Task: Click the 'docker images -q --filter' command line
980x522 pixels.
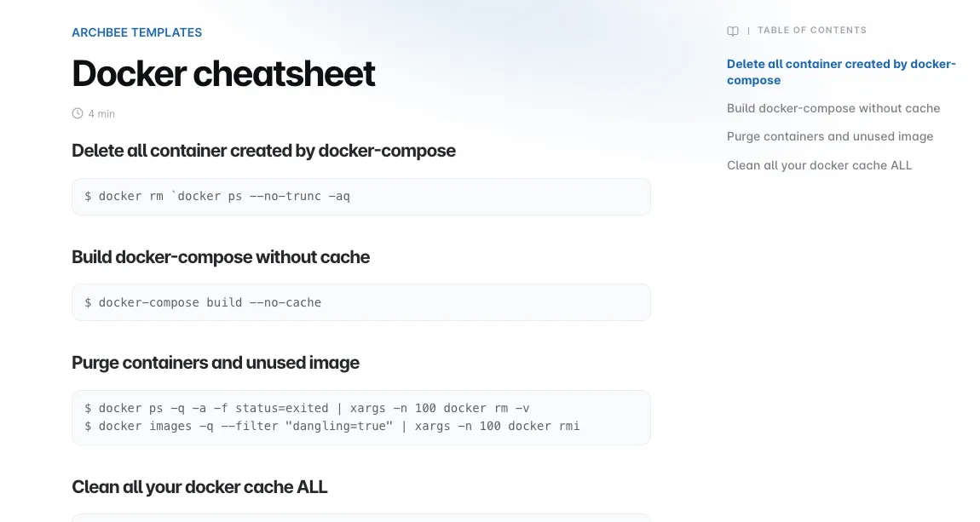Action: (331, 427)
